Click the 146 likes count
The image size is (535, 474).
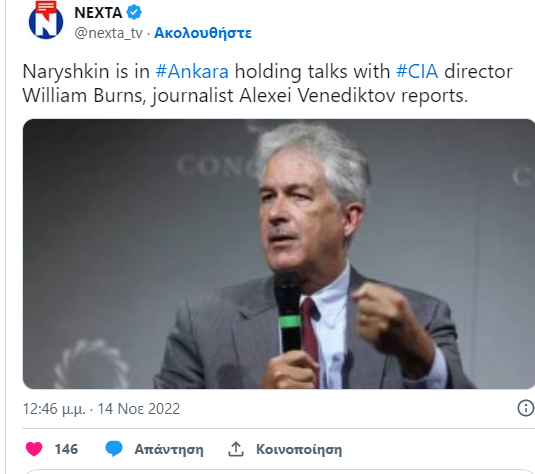click(x=66, y=449)
